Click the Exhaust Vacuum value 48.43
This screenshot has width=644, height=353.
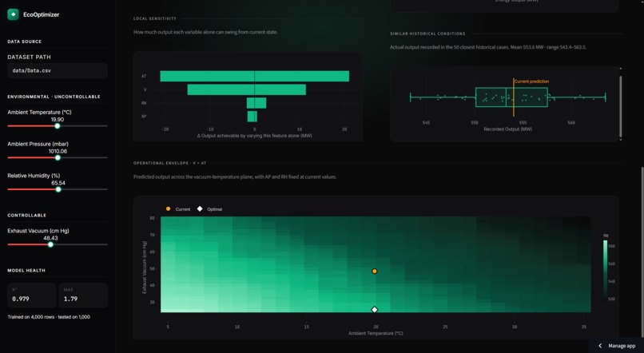click(50, 238)
